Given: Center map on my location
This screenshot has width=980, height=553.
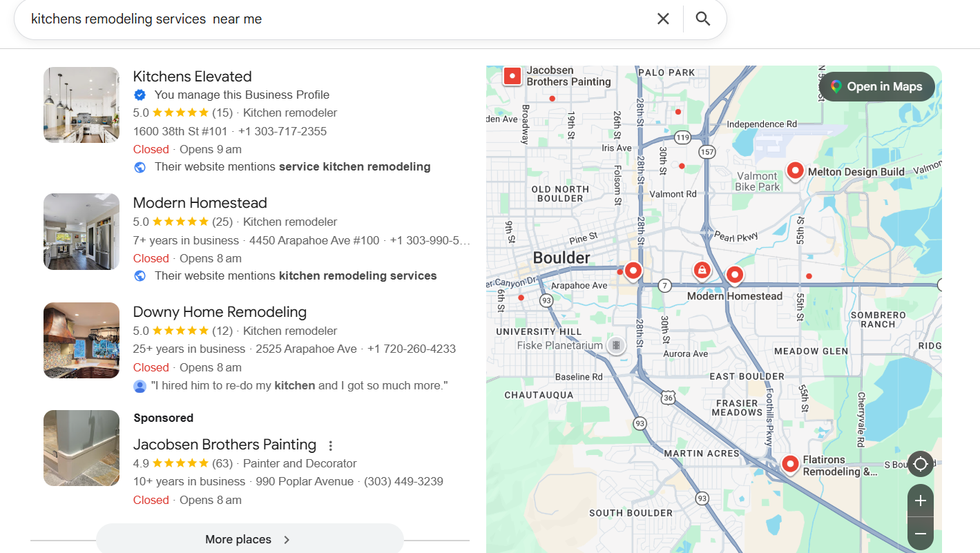Looking at the screenshot, I should pyautogui.click(x=921, y=464).
